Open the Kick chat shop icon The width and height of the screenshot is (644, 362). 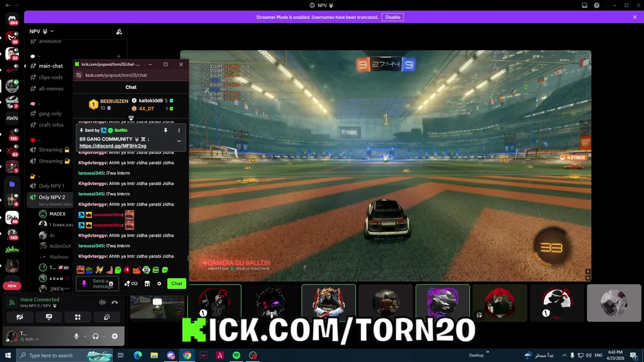pos(147,284)
